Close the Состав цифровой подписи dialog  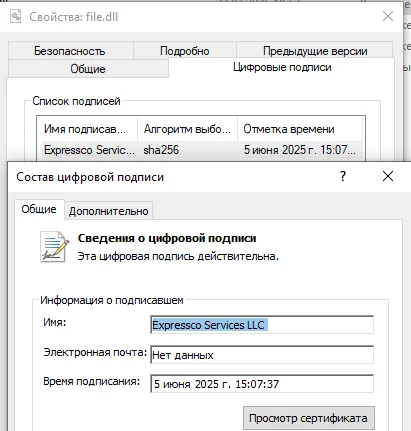(388, 176)
